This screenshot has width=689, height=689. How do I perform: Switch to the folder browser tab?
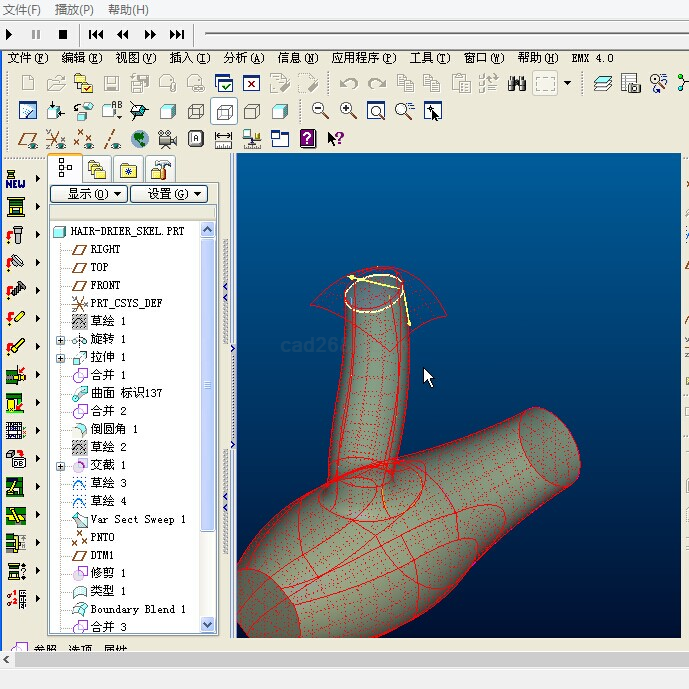click(96, 168)
